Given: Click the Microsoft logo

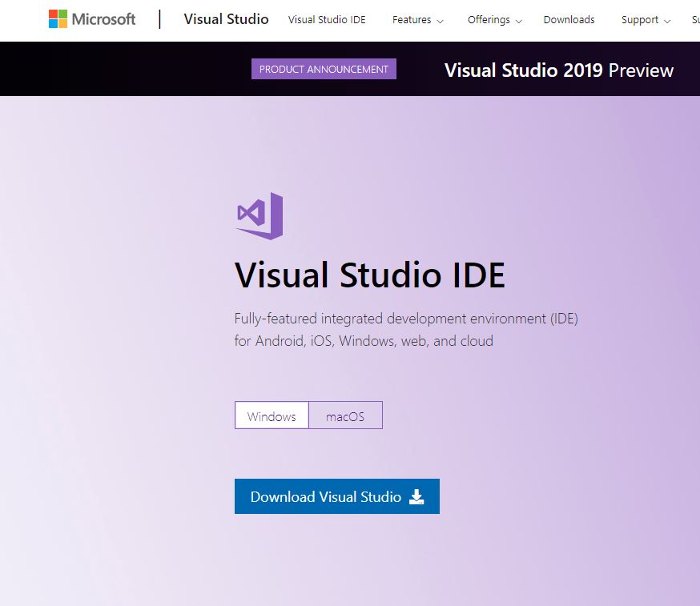Looking at the screenshot, I should click(92, 19).
